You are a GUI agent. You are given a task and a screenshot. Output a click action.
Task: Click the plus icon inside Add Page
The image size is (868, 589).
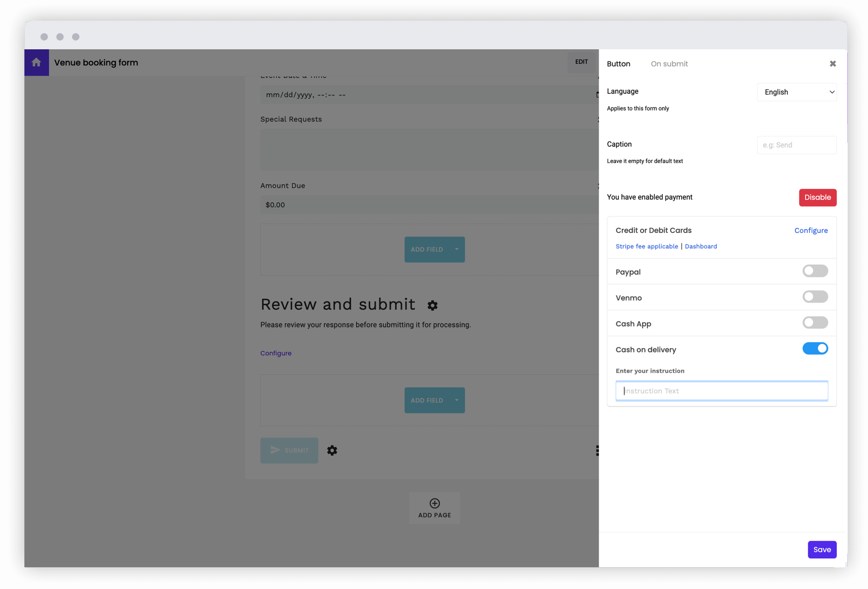pyautogui.click(x=434, y=503)
